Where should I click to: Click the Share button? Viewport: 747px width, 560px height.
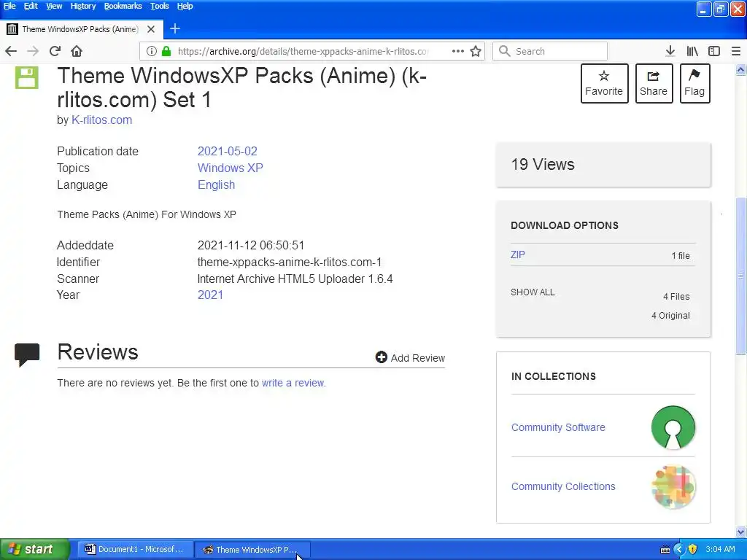[654, 83]
